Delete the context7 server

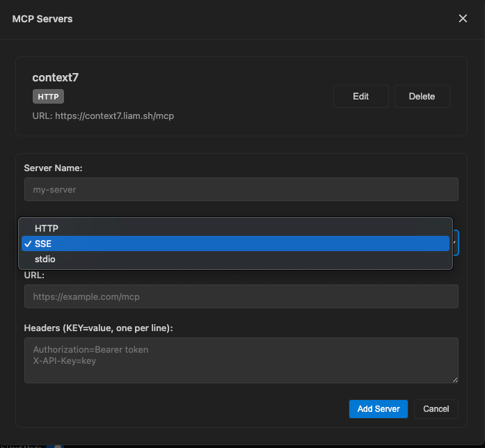coord(422,97)
